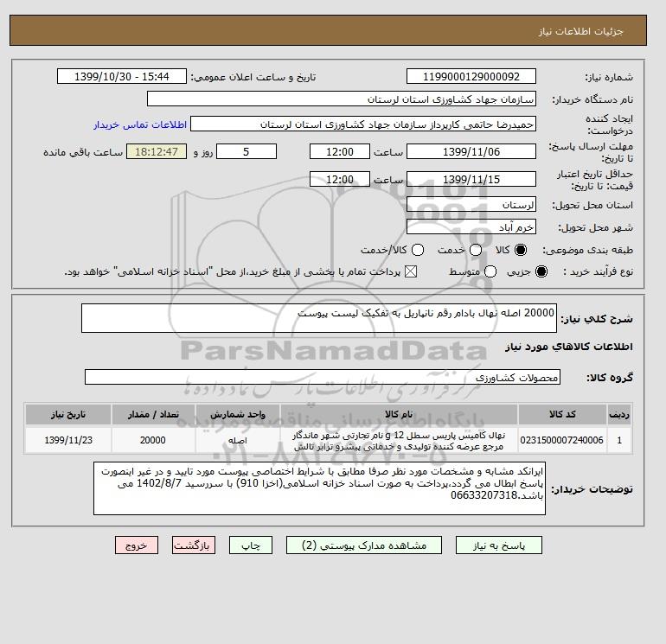Viewport: 666px width, 644px height.
Task: Click the buyer notes text area
Action: 319,489
